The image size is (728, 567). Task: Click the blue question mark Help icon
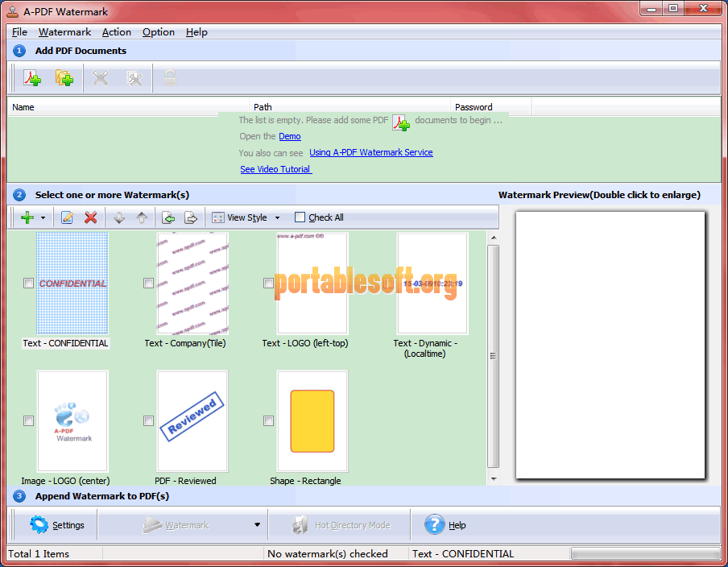point(435,525)
